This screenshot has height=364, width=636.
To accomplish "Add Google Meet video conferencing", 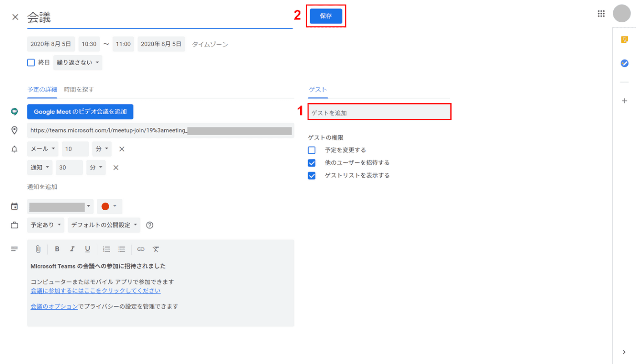I will pos(80,111).
